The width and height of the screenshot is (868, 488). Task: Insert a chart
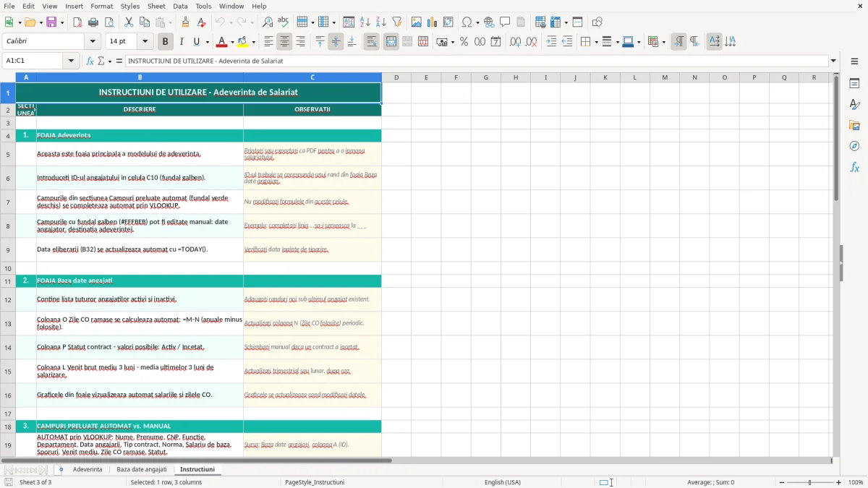coord(433,22)
